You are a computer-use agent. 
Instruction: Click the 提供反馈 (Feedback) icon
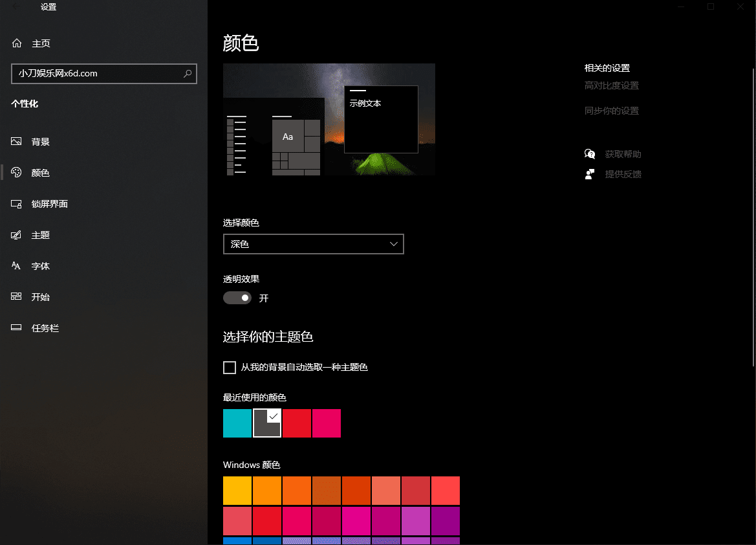[x=589, y=173]
